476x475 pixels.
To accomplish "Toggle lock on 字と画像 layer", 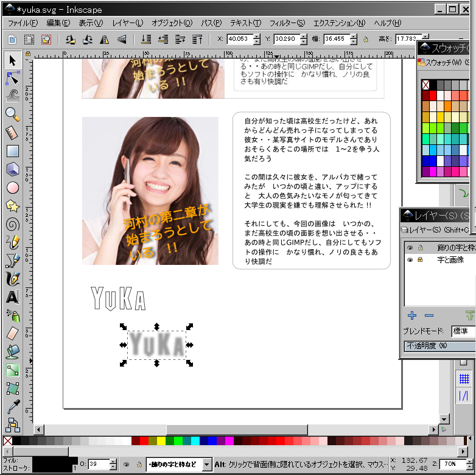I will pos(420,259).
